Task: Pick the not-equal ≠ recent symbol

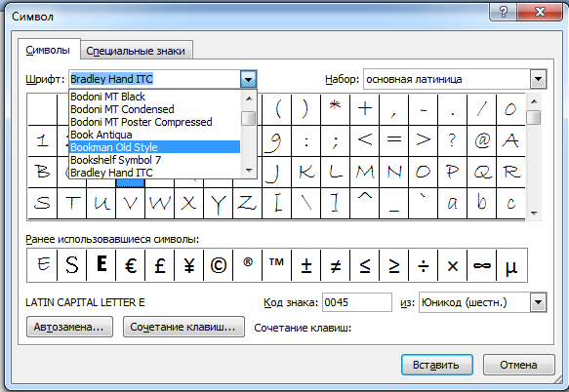Action: point(335,265)
